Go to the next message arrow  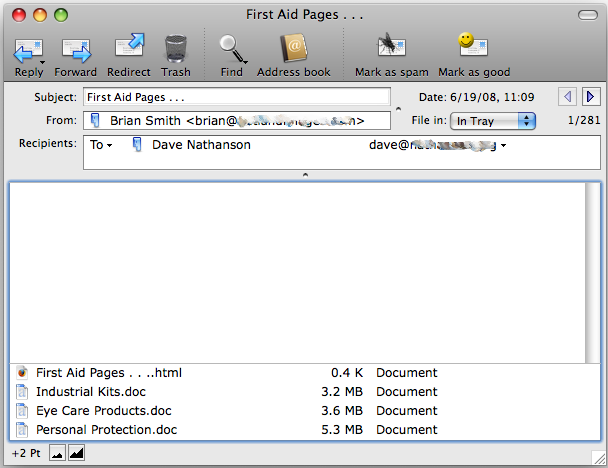(590, 97)
